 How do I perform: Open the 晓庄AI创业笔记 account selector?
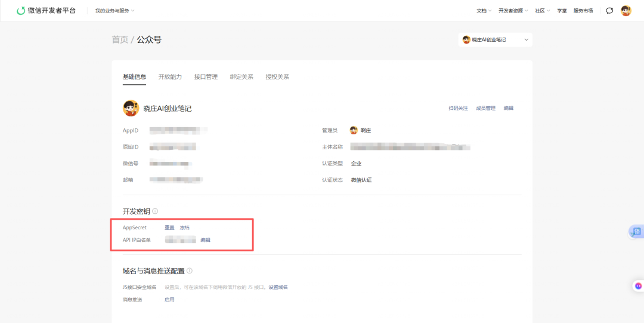pos(496,40)
